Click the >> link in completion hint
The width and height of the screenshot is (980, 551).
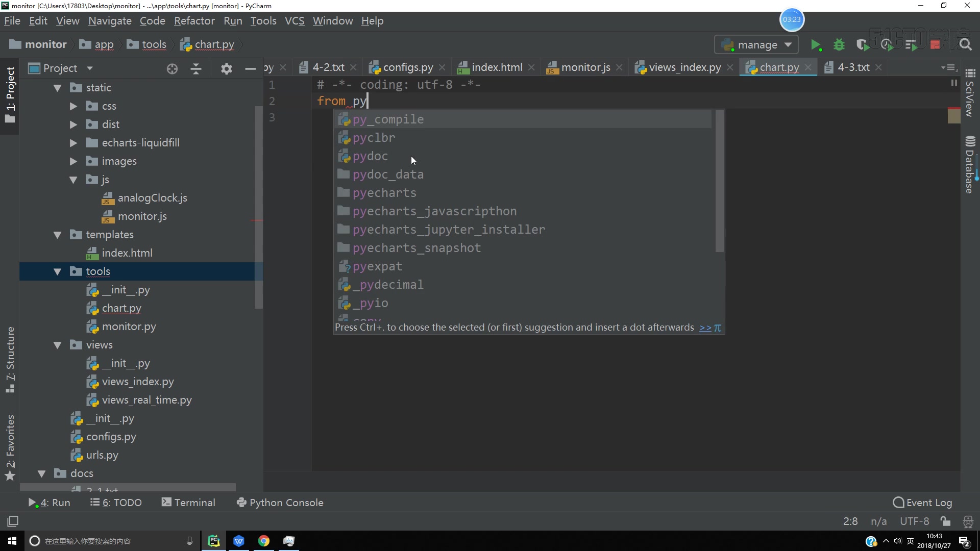[x=705, y=328]
